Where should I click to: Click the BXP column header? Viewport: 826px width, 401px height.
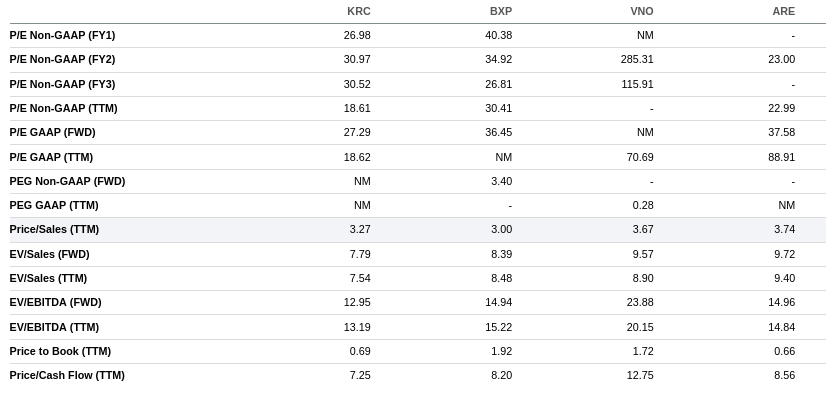click(500, 11)
